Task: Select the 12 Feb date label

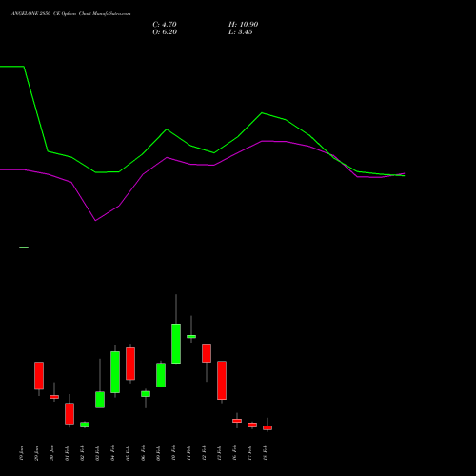Action: pos(204,453)
